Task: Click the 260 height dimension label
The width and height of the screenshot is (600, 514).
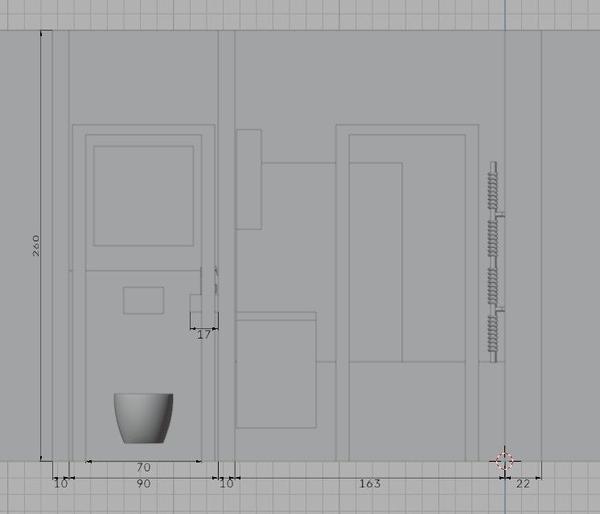Action: click(x=36, y=245)
